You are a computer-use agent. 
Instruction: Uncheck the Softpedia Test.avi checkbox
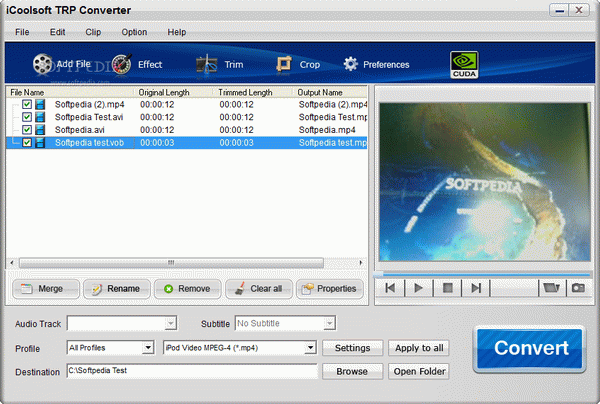(x=27, y=117)
